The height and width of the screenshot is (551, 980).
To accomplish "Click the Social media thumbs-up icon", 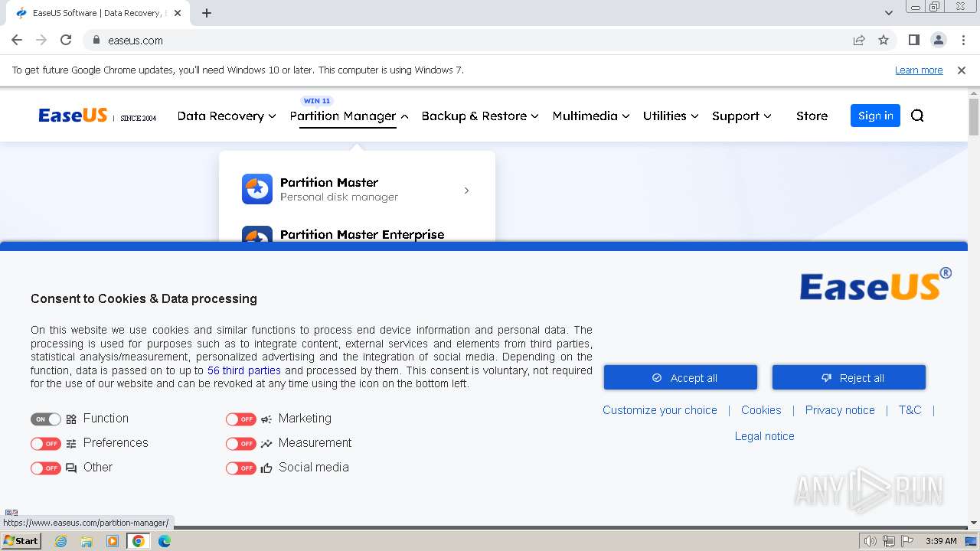I will [266, 468].
